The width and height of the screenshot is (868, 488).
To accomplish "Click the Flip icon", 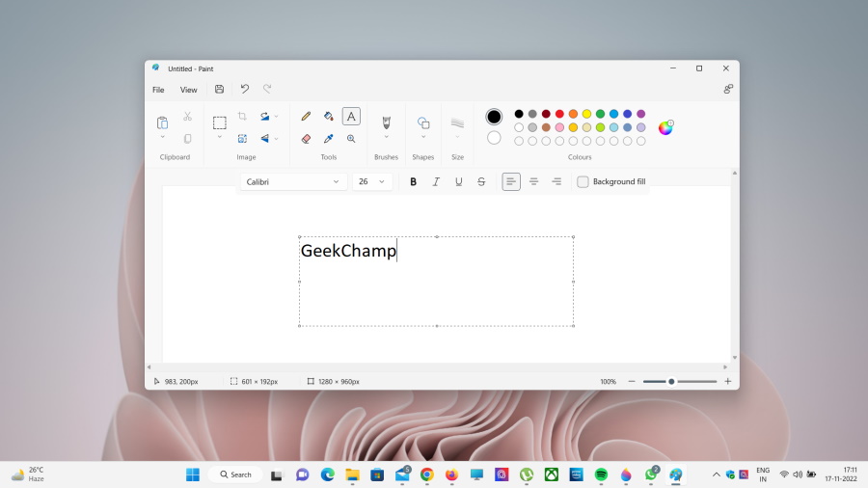I will [265, 138].
